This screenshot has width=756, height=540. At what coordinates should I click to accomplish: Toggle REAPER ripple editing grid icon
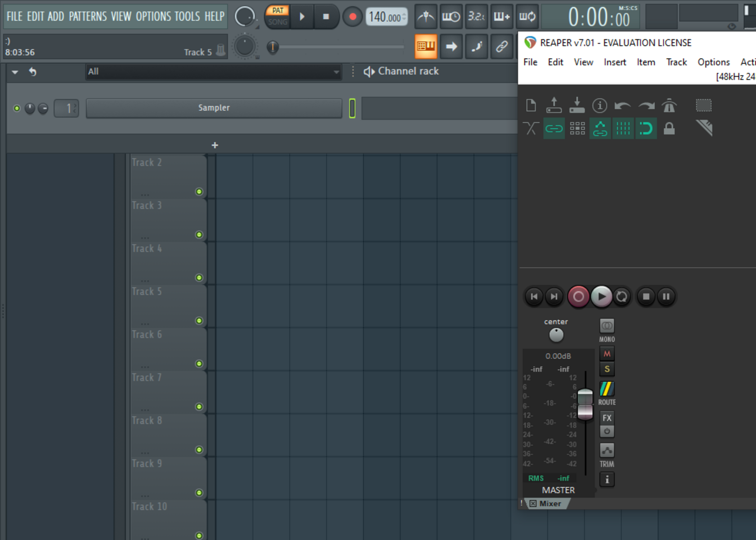[x=577, y=129]
